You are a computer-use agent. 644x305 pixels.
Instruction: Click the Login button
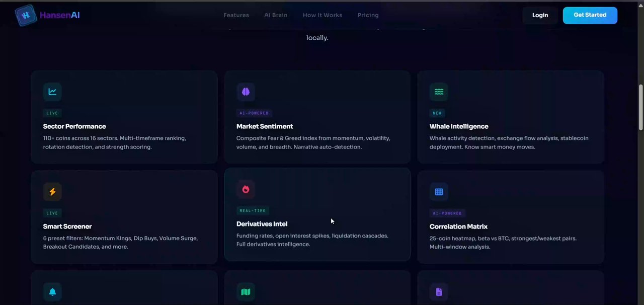pyautogui.click(x=540, y=15)
